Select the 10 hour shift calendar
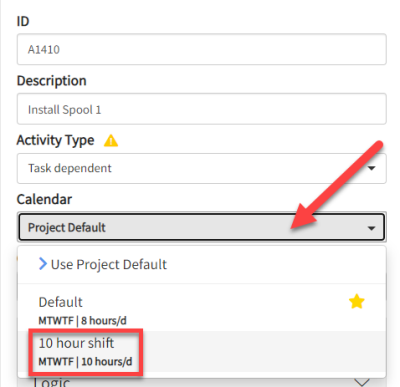Screen dimensions: 400x387 [202, 351]
